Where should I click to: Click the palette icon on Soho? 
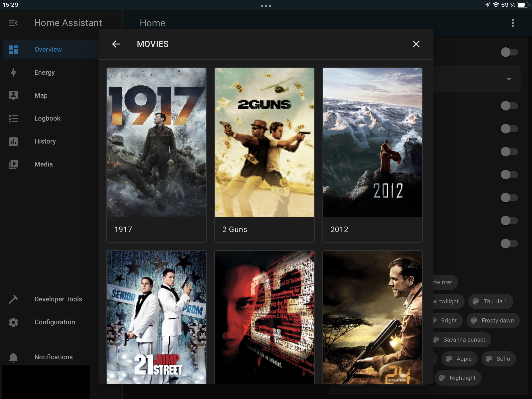(x=489, y=359)
